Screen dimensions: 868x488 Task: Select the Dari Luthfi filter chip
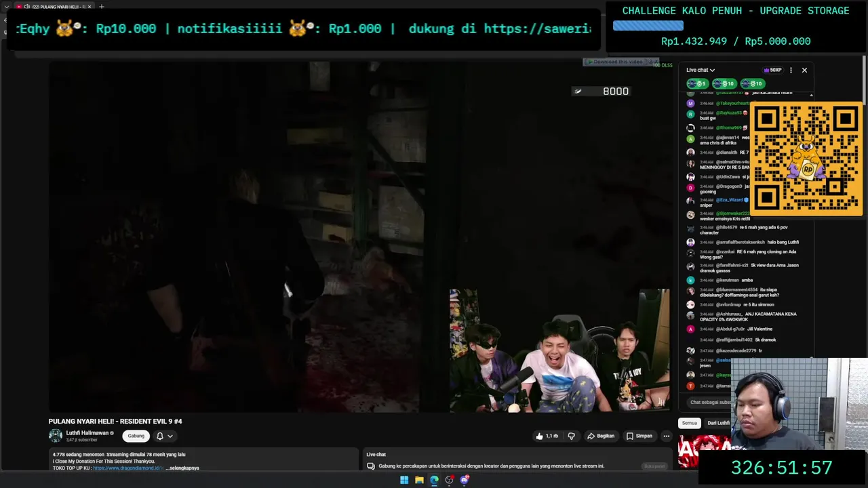(x=718, y=423)
